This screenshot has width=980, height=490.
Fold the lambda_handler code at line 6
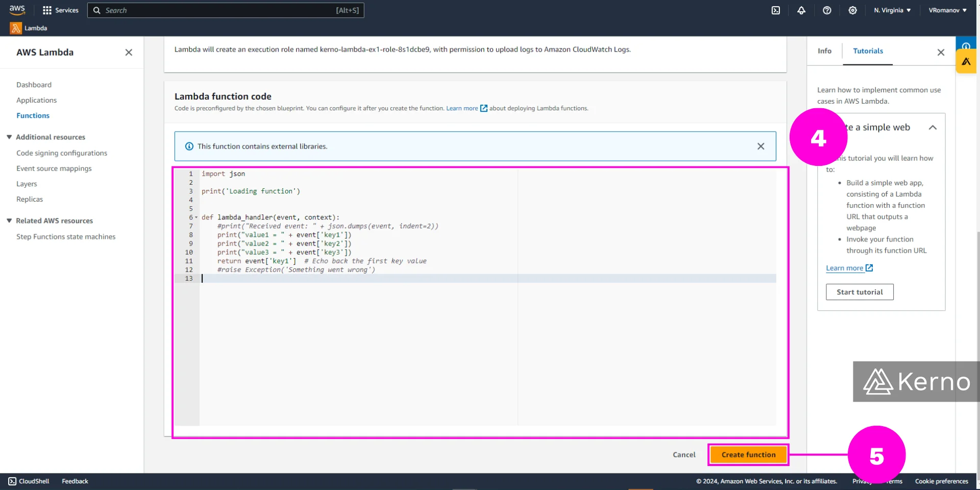click(197, 217)
